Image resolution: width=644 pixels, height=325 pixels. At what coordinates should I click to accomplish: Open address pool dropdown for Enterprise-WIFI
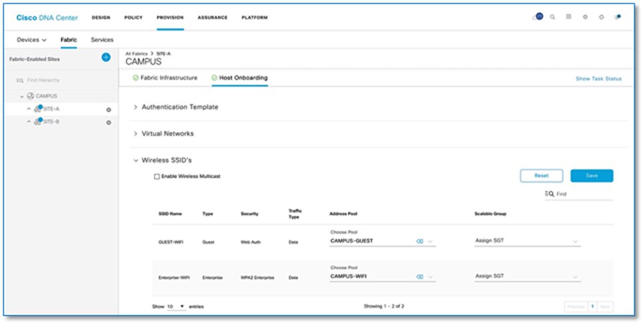[431, 277]
